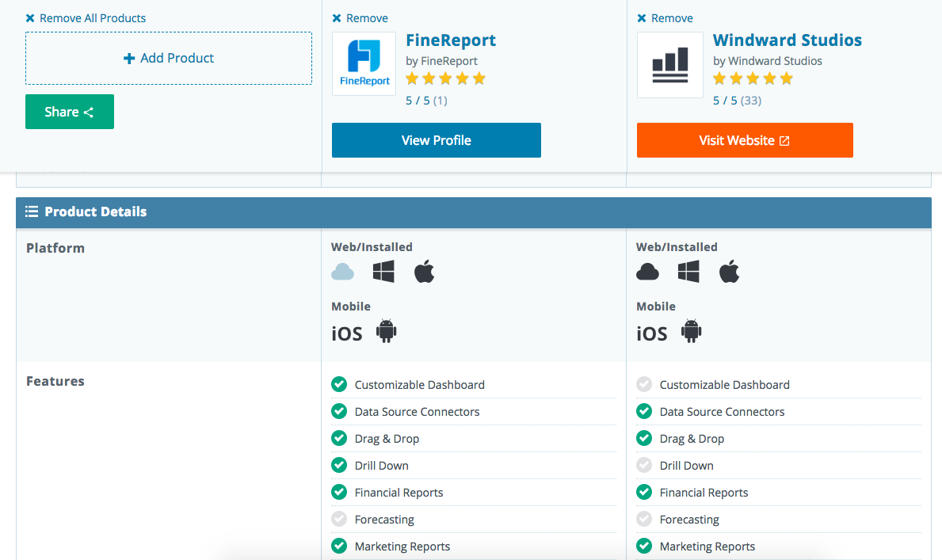Screen dimensions: 942x560
Task: Click FineReport Apple platform icon
Action: click(424, 272)
